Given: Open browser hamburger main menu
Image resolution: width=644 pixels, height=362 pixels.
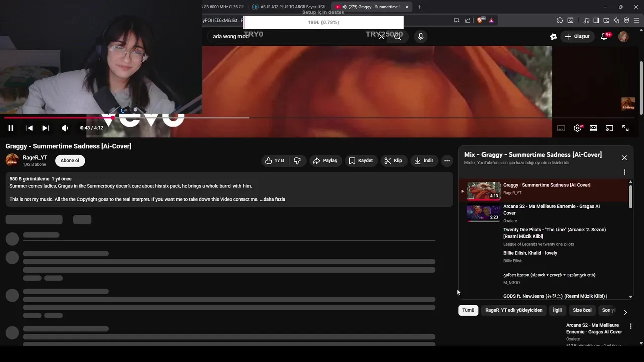Looking at the screenshot, I should pyautogui.click(x=636, y=20).
